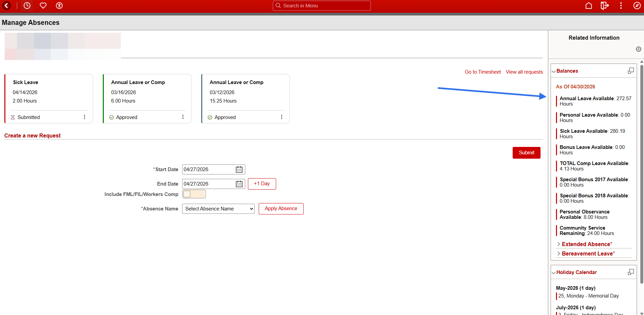644x315 pixels.
Task: Open Go to Timesheet link
Action: pyautogui.click(x=483, y=72)
